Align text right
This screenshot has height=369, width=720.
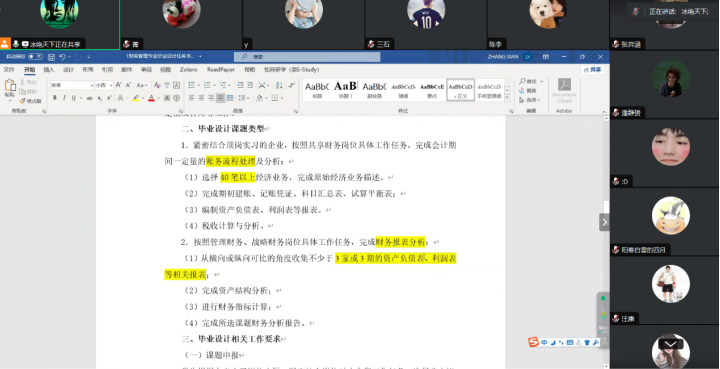click(x=211, y=98)
